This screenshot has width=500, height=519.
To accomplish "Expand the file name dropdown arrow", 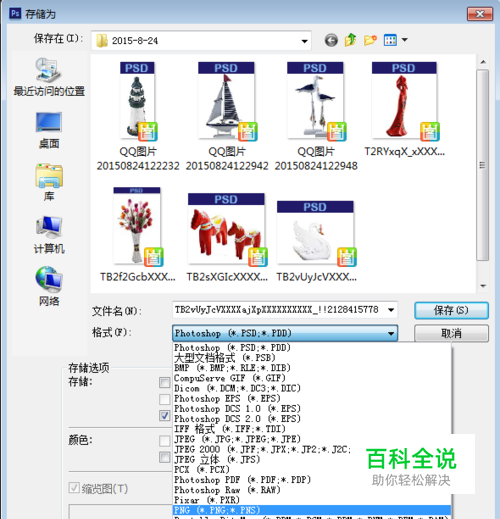I will (x=391, y=310).
